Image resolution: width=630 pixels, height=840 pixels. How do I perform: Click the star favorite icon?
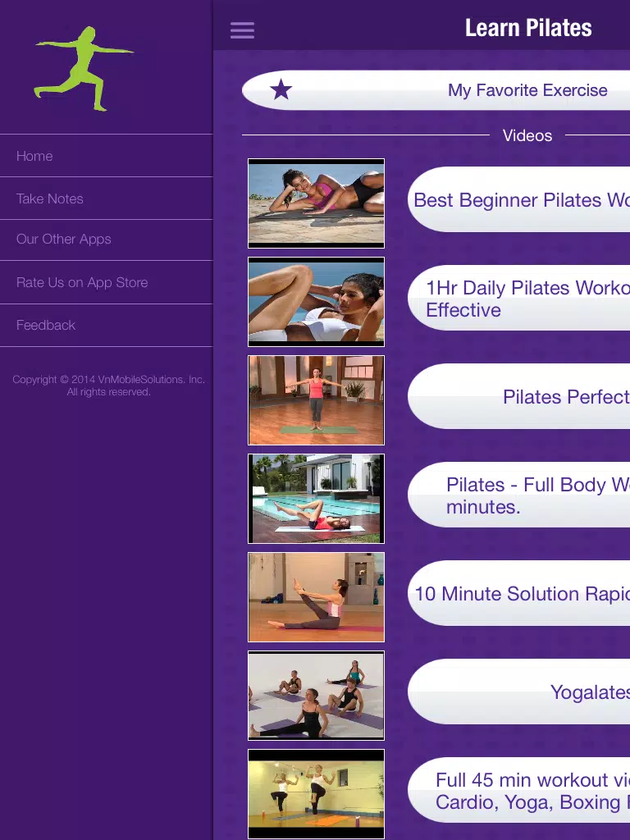pyautogui.click(x=281, y=89)
